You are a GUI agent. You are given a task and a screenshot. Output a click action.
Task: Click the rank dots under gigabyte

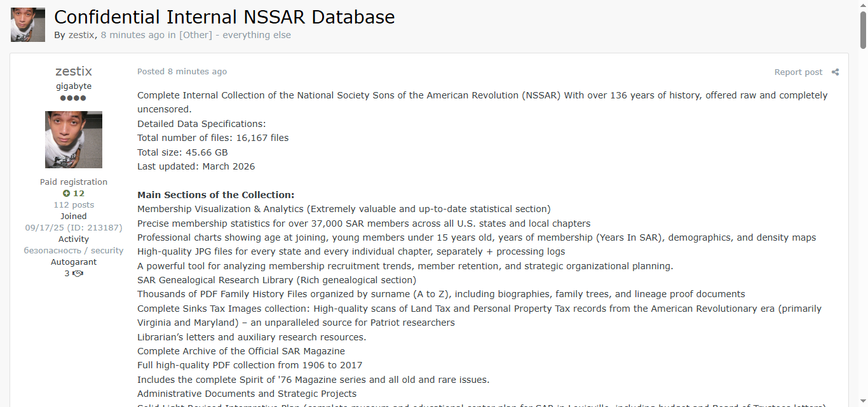coord(73,98)
